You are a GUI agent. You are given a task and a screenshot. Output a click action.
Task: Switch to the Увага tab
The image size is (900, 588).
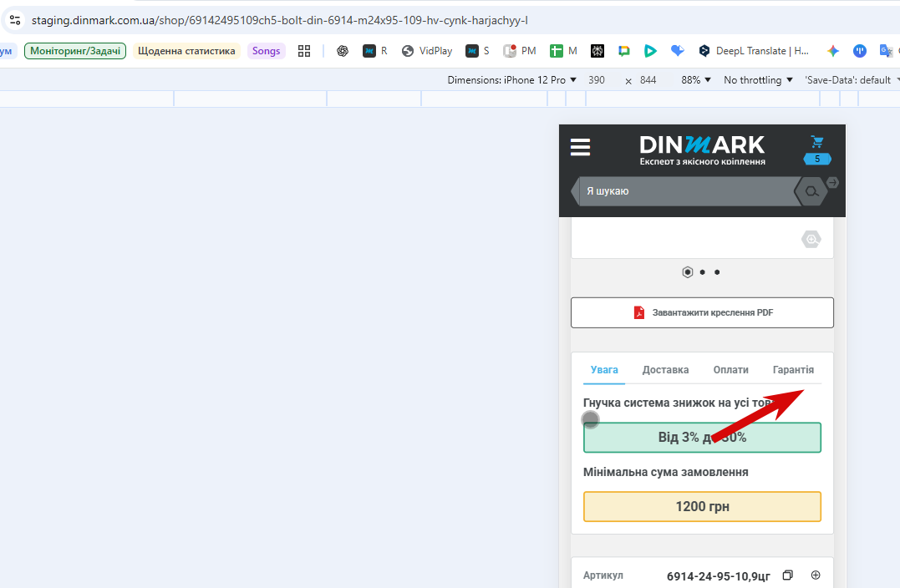point(604,370)
